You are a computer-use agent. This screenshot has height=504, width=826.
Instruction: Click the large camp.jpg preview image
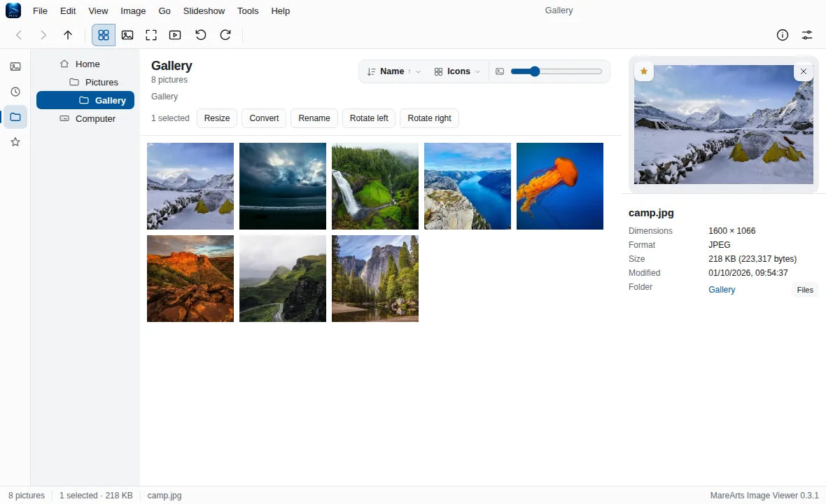click(724, 125)
